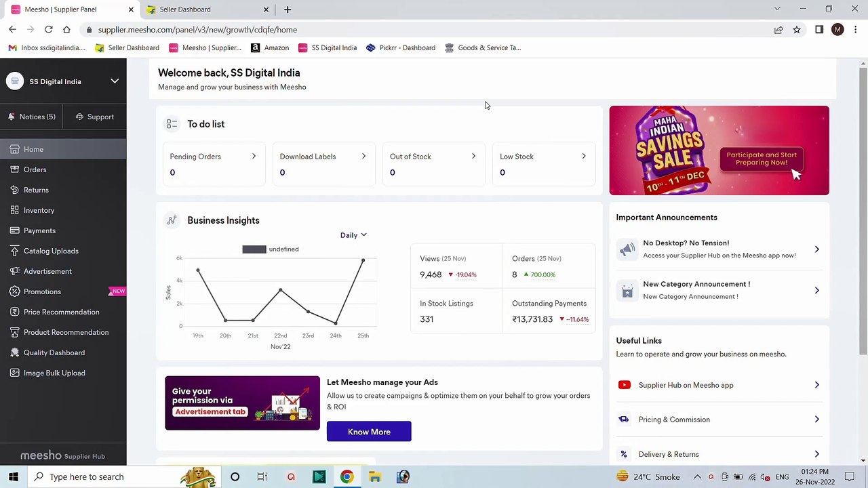Viewport: 868px width, 488px height.
Task: Click the Quality Dashboard icon
Action: (14, 352)
